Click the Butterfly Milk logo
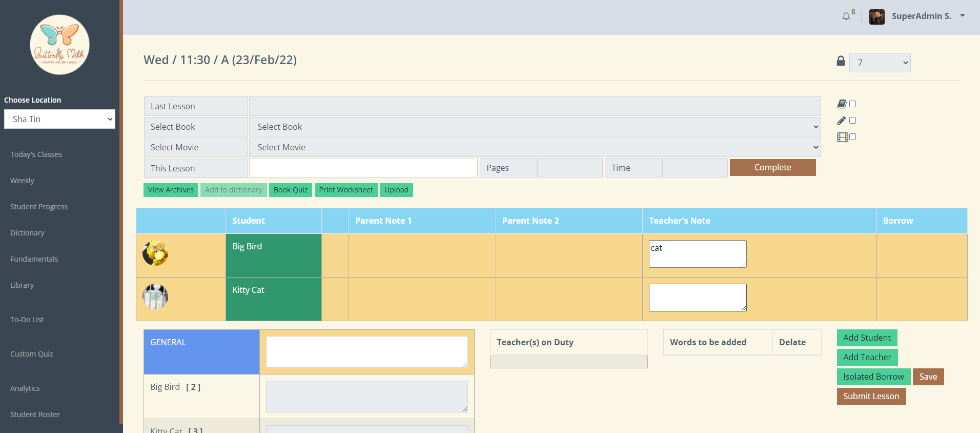 tap(59, 45)
